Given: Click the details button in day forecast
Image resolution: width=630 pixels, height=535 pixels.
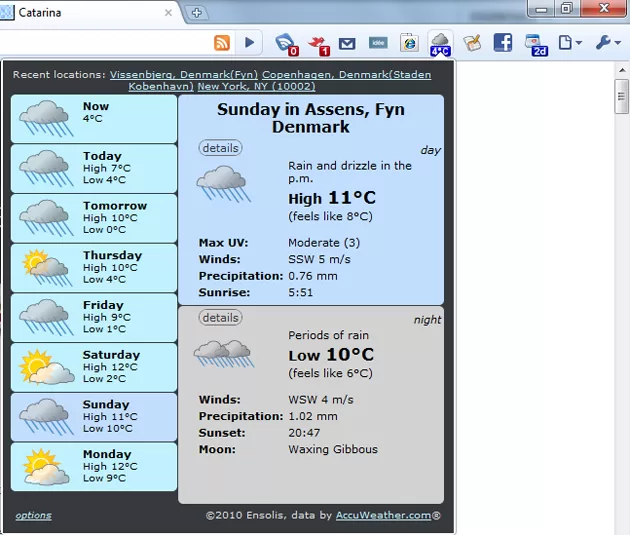Looking at the screenshot, I should click(x=220, y=148).
